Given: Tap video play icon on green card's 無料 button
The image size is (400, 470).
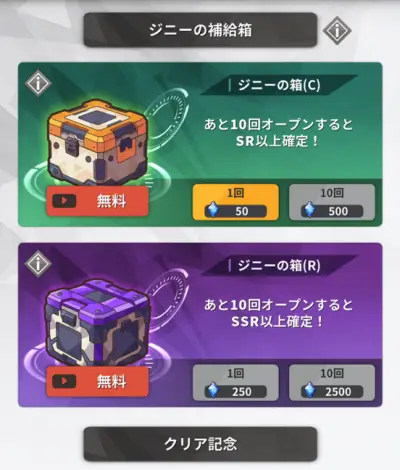Looking at the screenshot, I should coord(64,201).
